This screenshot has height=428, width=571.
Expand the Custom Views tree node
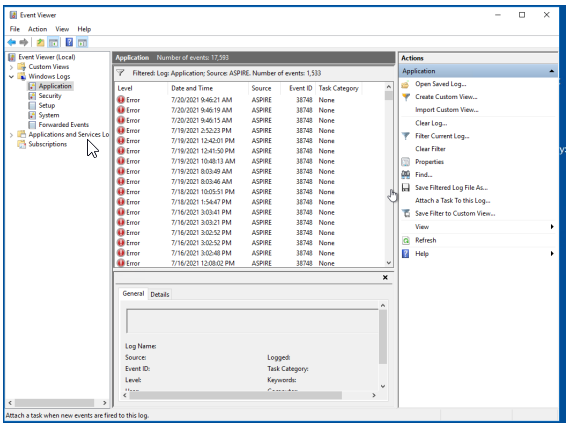tap(11, 67)
